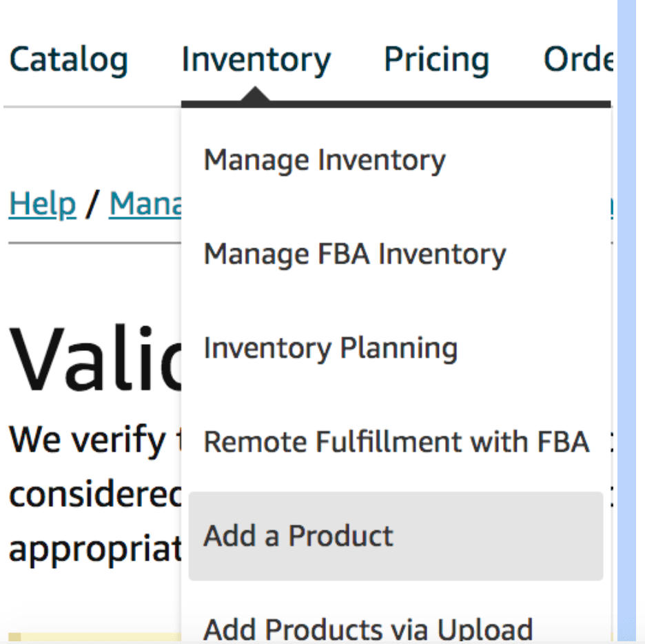Click the yellow notice bar at page bottom
This screenshot has width=645, height=644.
click(95, 637)
